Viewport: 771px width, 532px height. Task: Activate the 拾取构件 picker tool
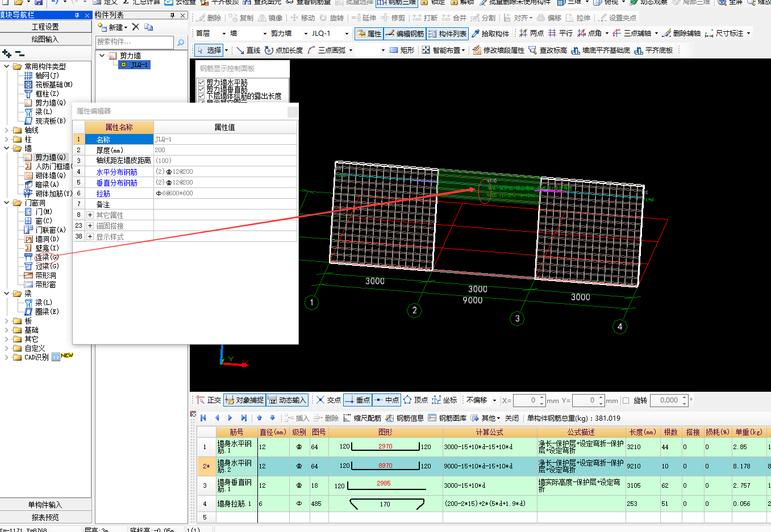pos(490,34)
